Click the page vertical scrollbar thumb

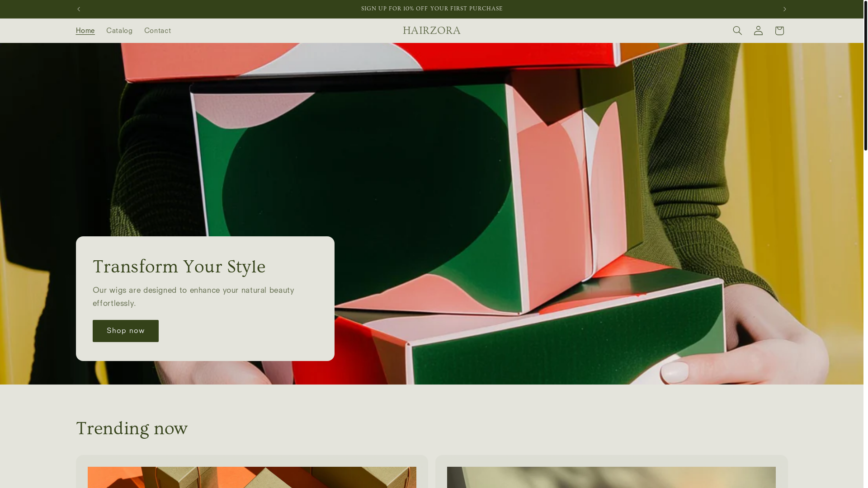[x=865, y=75]
